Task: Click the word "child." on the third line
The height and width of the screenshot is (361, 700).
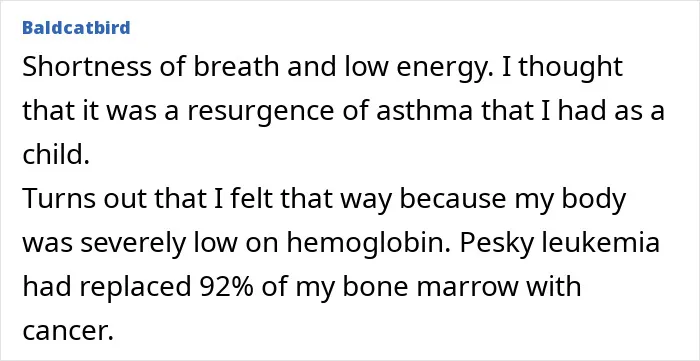Action: (x=56, y=155)
